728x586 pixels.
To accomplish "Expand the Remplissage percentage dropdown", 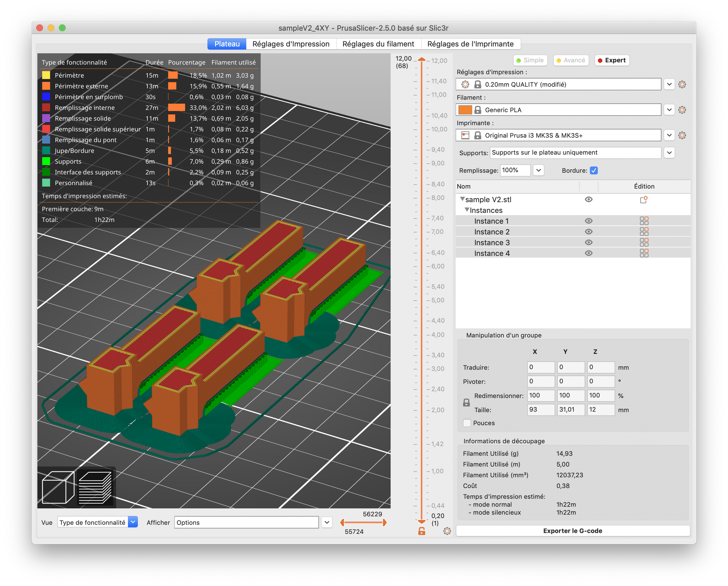I will (x=538, y=170).
